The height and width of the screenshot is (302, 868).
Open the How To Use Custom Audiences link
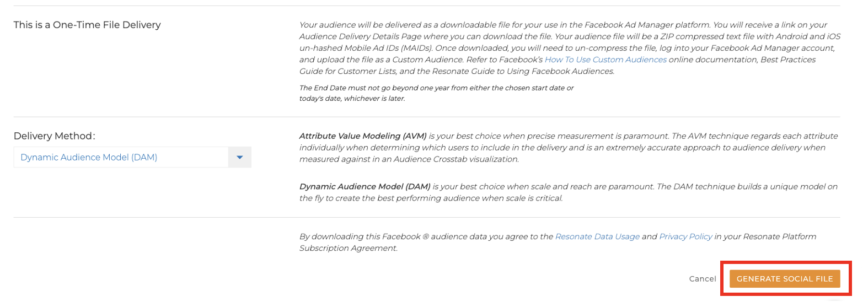pyautogui.click(x=606, y=60)
